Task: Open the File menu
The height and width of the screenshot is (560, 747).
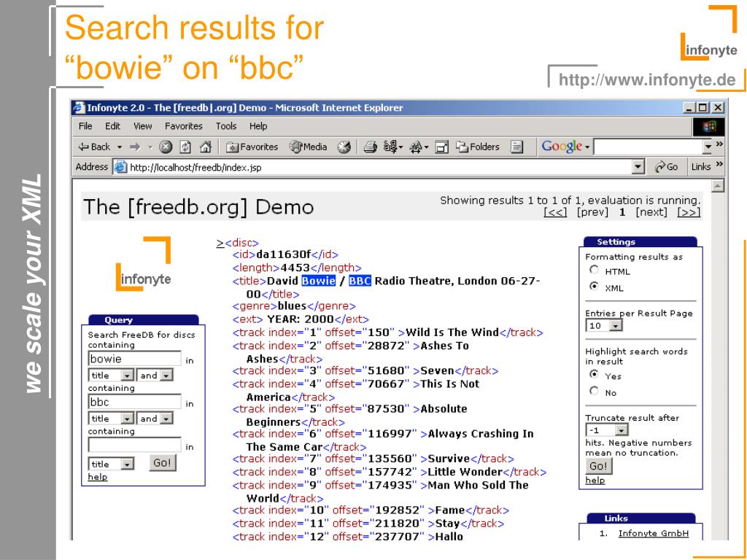Action: pos(85,126)
